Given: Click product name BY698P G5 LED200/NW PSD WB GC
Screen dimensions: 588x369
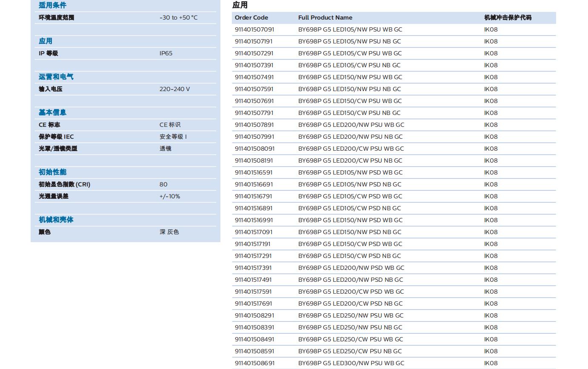Looking at the screenshot, I should pos(351,268).
